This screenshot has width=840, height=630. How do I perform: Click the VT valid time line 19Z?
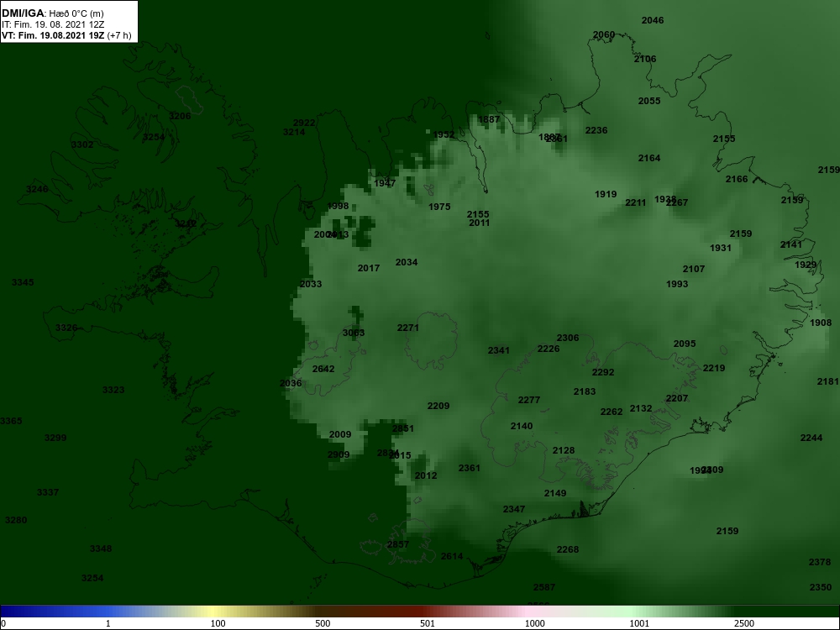[x=66, y=35]
